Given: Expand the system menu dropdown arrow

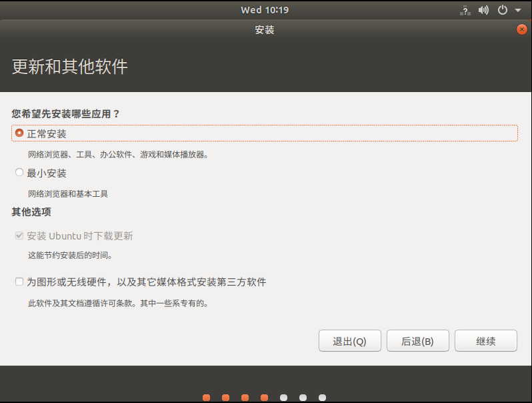Looking at the screenshot, I should [518, 10].
